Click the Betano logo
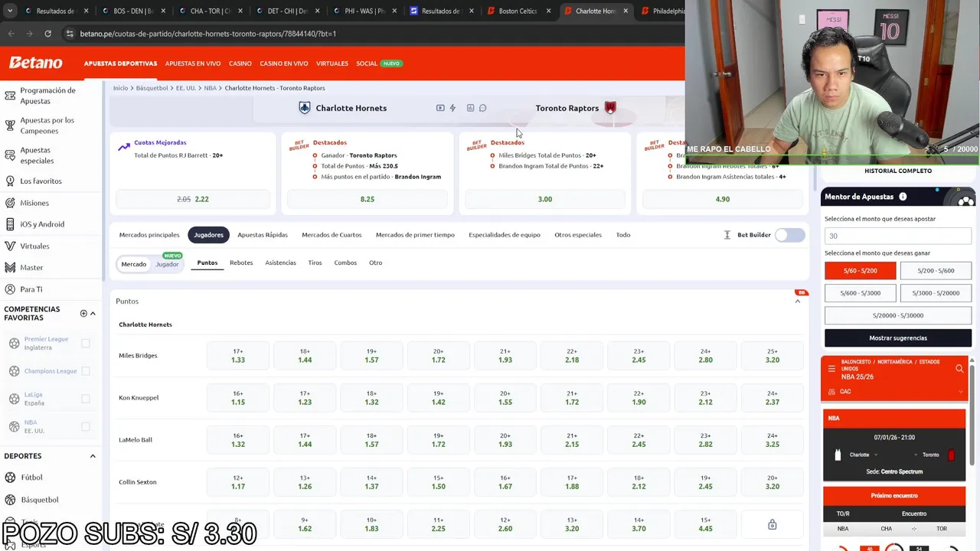 tap(35, 63)
